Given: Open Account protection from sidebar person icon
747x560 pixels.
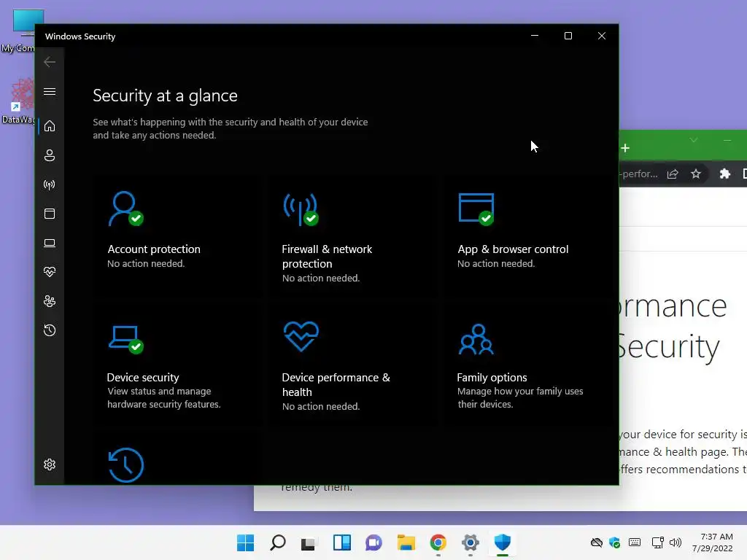Looking at the screenshot, I should point(50,155).
